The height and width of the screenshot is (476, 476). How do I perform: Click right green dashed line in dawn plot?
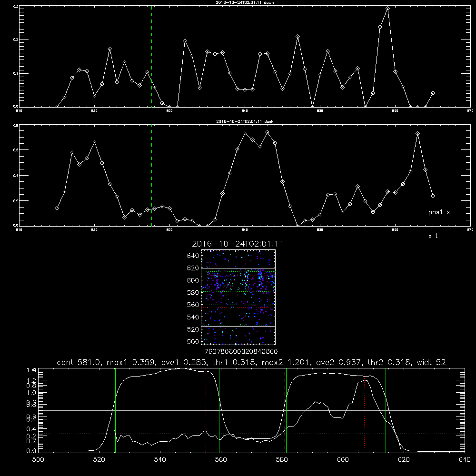[x=263, y=56]
